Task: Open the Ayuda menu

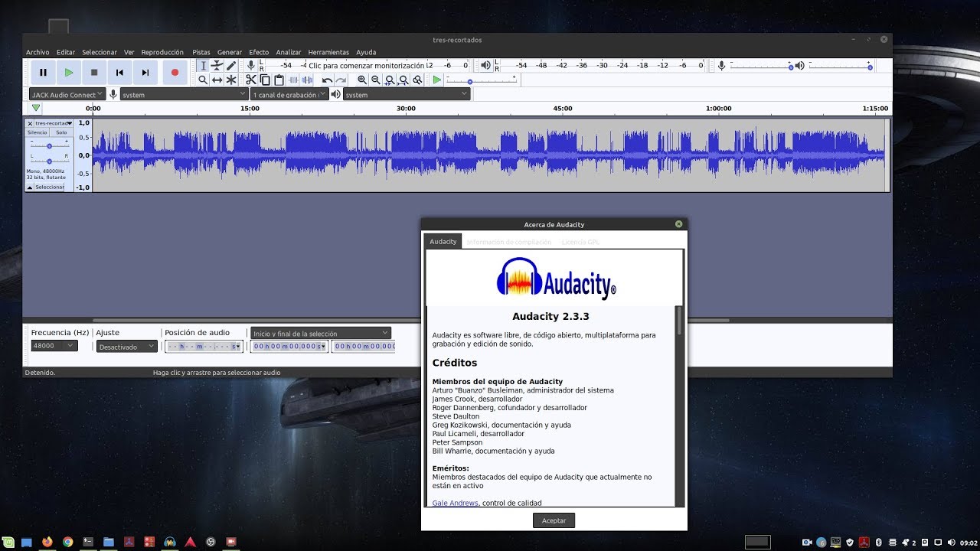Action: (x=366, y=52)
